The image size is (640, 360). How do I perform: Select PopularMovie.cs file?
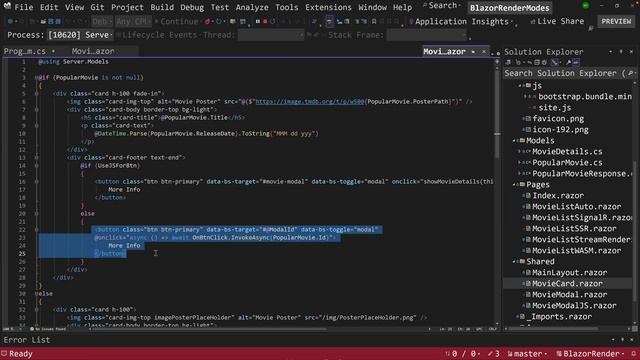click(x=567, y=162)
